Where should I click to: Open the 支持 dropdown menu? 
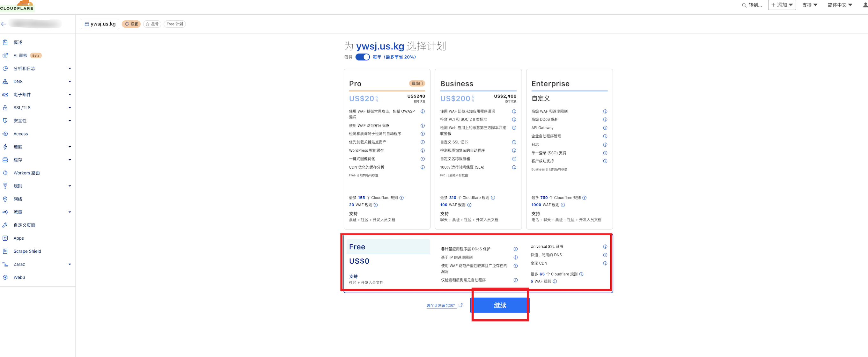(809, 5)
